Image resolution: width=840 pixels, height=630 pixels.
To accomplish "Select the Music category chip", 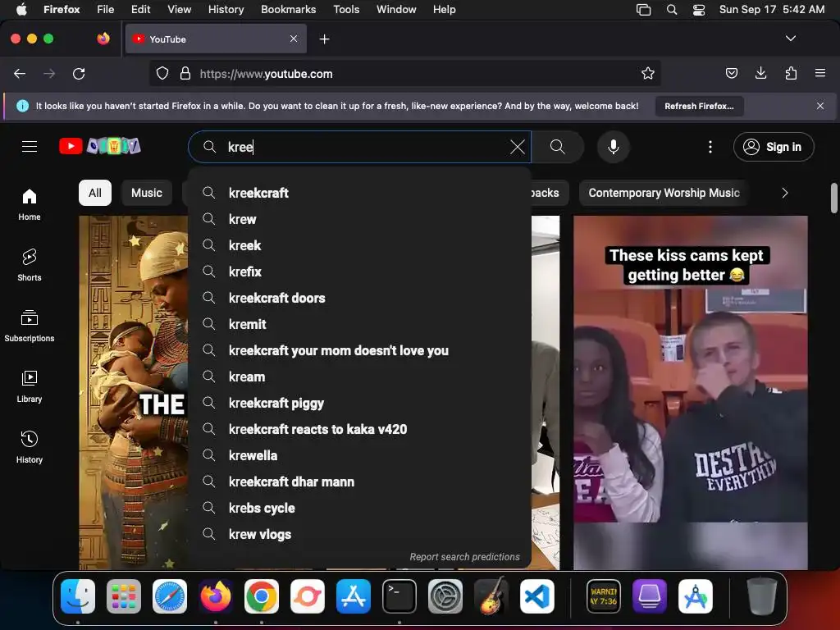I will tap(147, 193).
